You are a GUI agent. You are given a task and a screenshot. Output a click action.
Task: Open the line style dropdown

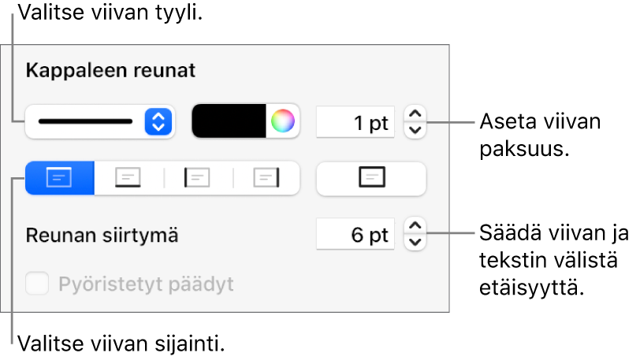99,121
